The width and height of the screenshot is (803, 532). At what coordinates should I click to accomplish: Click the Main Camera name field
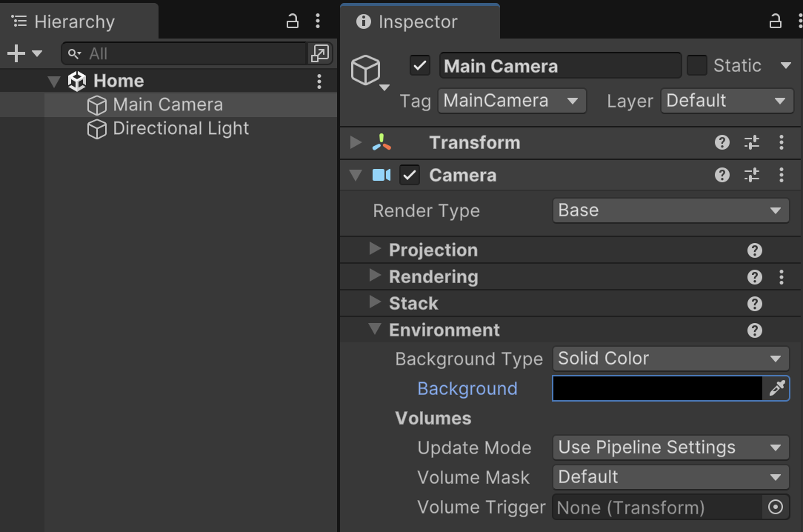(x=560, y=66)
